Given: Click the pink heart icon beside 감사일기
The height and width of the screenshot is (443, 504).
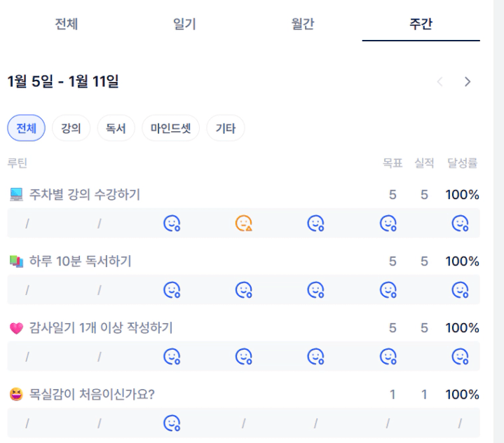Looking at the screenshot, I should click(17, 327).
